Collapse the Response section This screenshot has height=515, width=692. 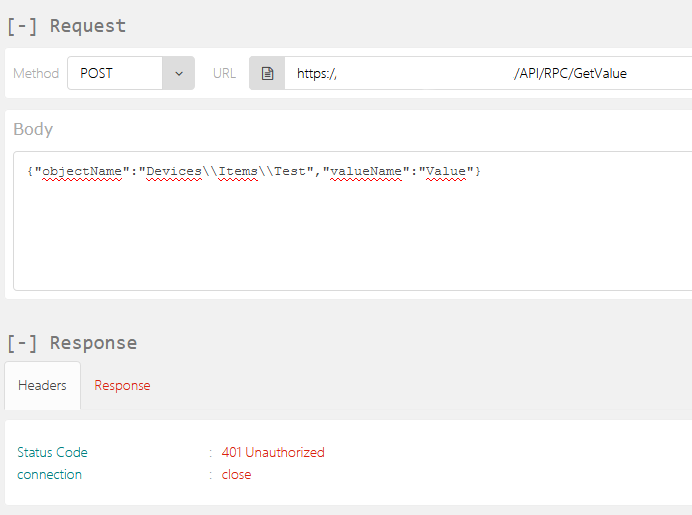(22, 343)
